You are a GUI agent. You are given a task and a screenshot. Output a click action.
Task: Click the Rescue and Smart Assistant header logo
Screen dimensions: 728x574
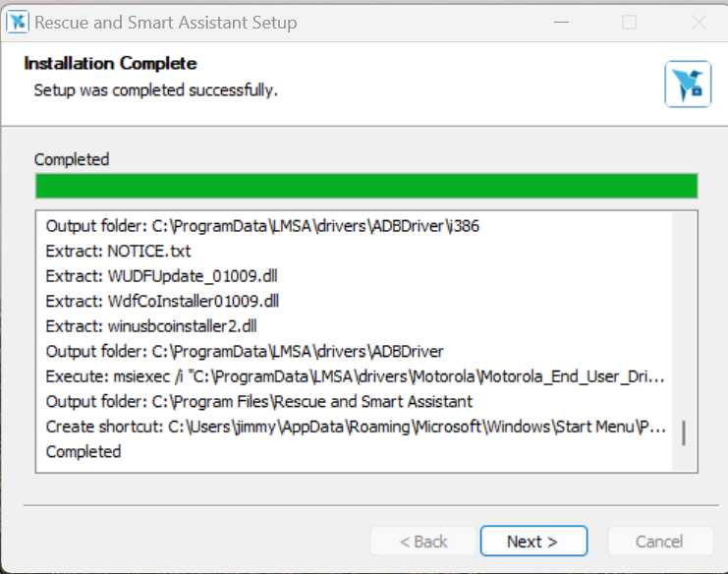(687, 84)
